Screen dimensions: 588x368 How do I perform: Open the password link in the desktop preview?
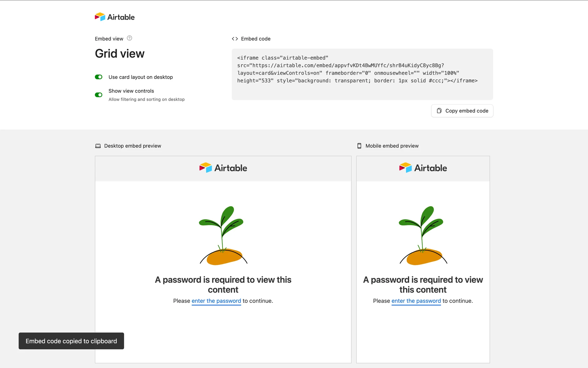(x=216, y=301)
